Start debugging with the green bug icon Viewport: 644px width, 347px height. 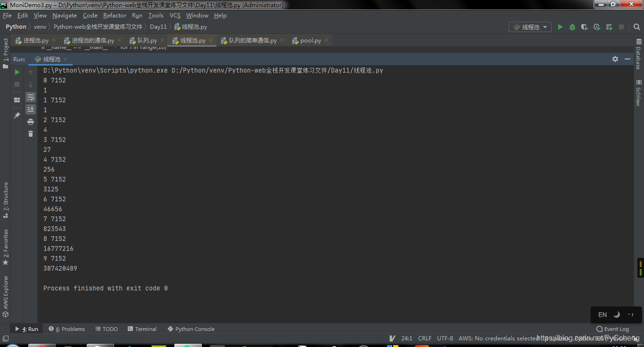click(572, 27)
